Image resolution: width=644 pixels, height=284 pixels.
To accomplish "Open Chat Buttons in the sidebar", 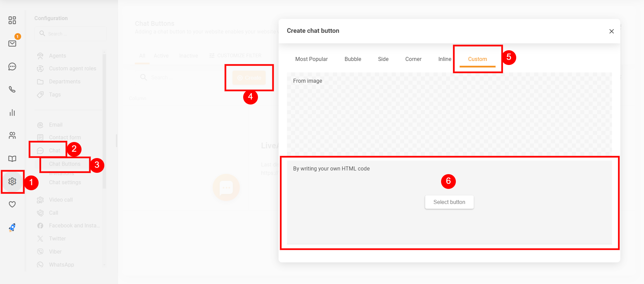I will coord(65,164).
